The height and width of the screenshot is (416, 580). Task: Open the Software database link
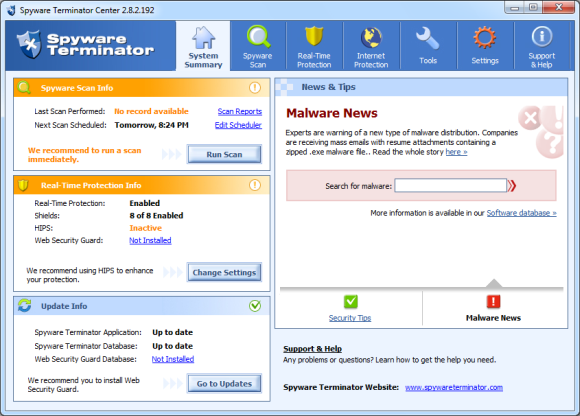tap(522, 213)
